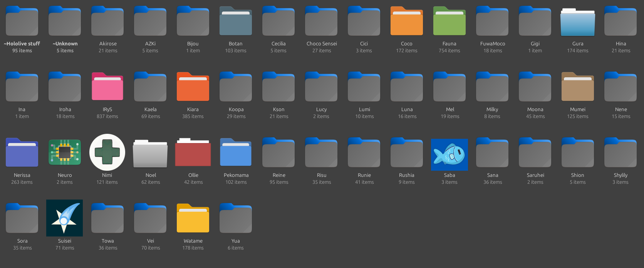This screenshot has width=644, height=268.
Task: Select the ~Hololive stuff folder icon
Action: pos(22,21)
